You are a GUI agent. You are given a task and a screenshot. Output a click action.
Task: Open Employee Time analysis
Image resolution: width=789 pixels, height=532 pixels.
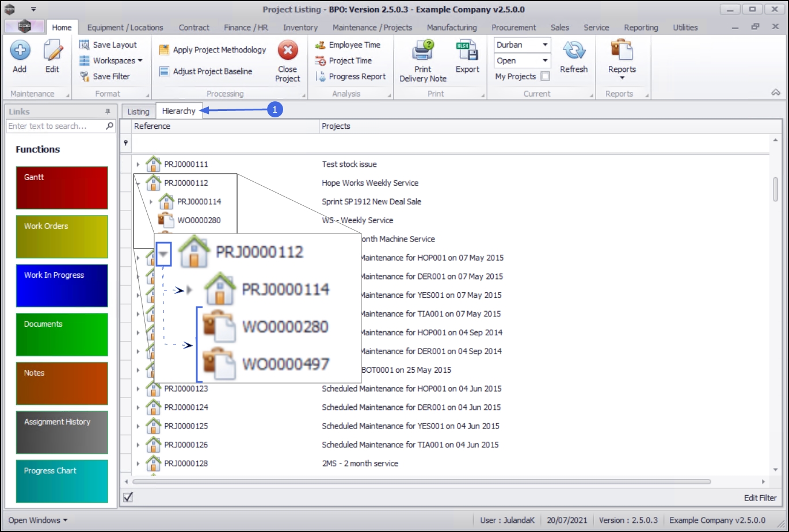pyautogui.click(x=348, y=45)
